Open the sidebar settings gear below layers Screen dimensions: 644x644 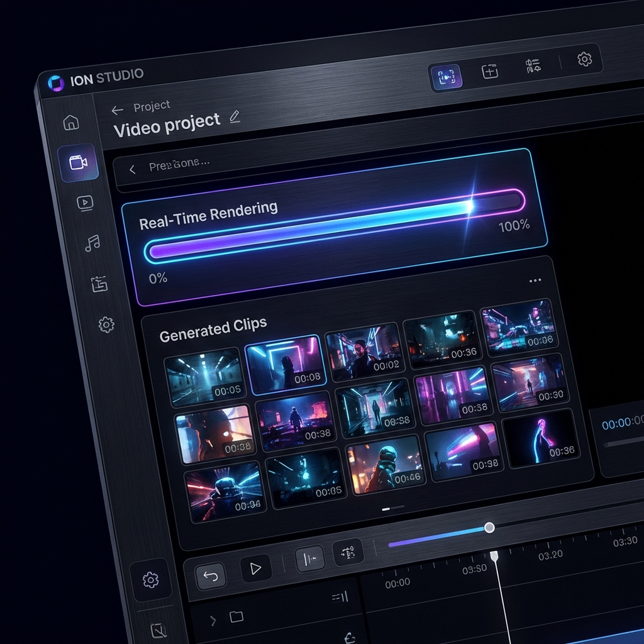tap(106, 325)
